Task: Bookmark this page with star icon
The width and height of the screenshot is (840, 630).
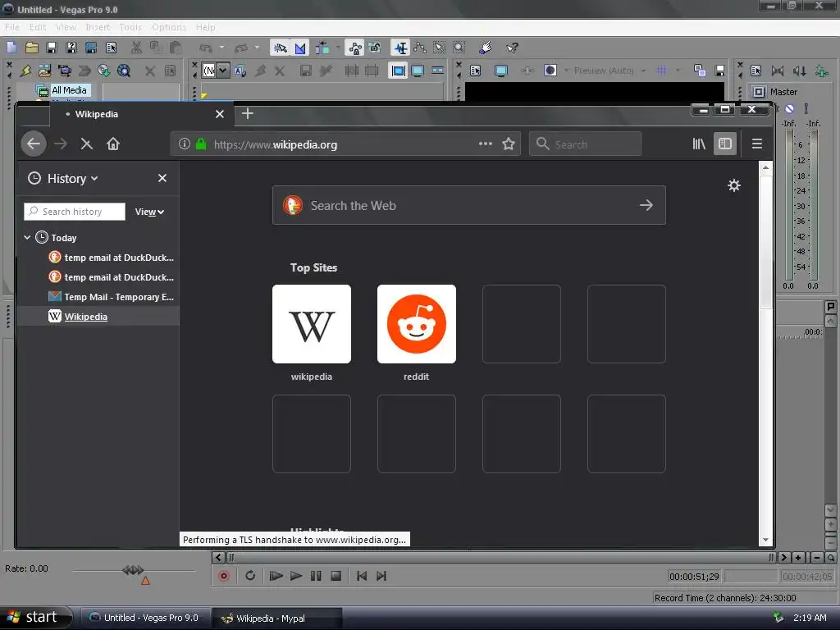Action: 509,144
